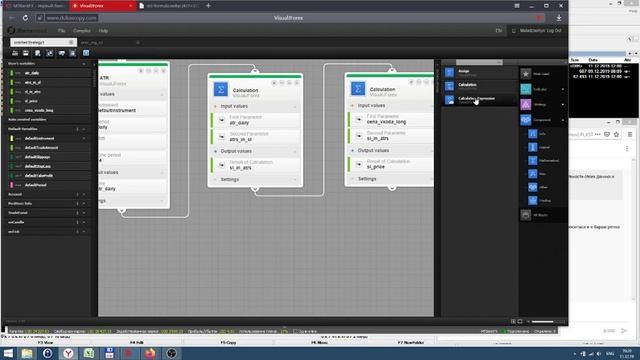Select the atr_daily user variable
640x360 pixels.
click(32, 73)
